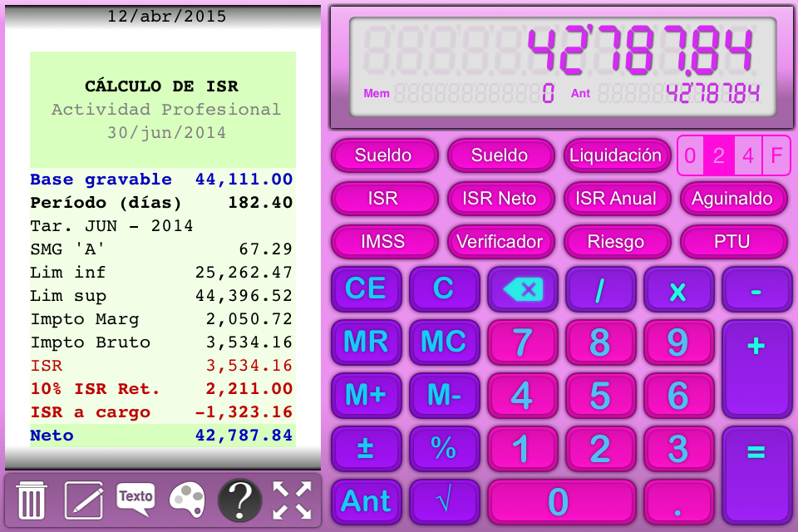Screen dimensions: 798x532
Task: Tap the Ant previous value key
Action: pos(366,501)
